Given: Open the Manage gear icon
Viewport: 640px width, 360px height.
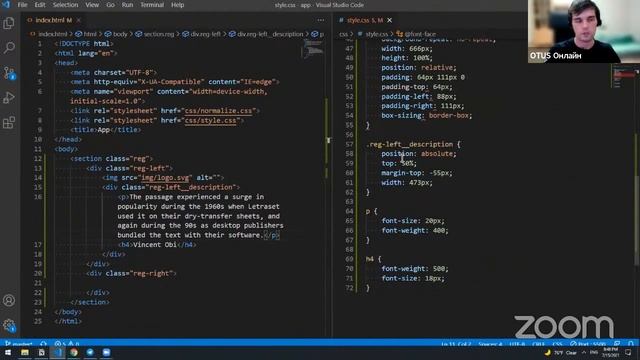Looking at the screenshot, I should (9, 325).
